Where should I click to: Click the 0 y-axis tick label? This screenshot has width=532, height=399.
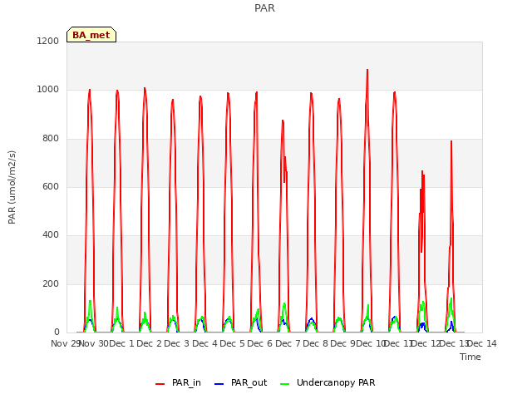tap(57, 332)
